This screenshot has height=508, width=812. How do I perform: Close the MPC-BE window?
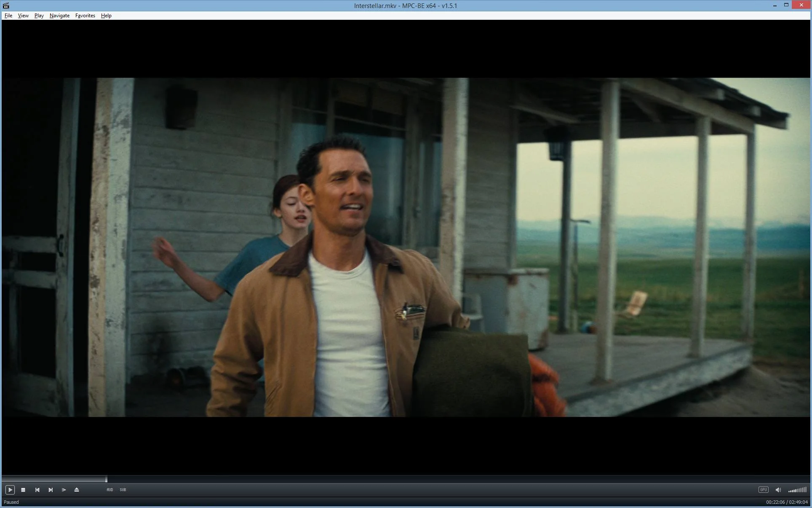click(801, 5)
